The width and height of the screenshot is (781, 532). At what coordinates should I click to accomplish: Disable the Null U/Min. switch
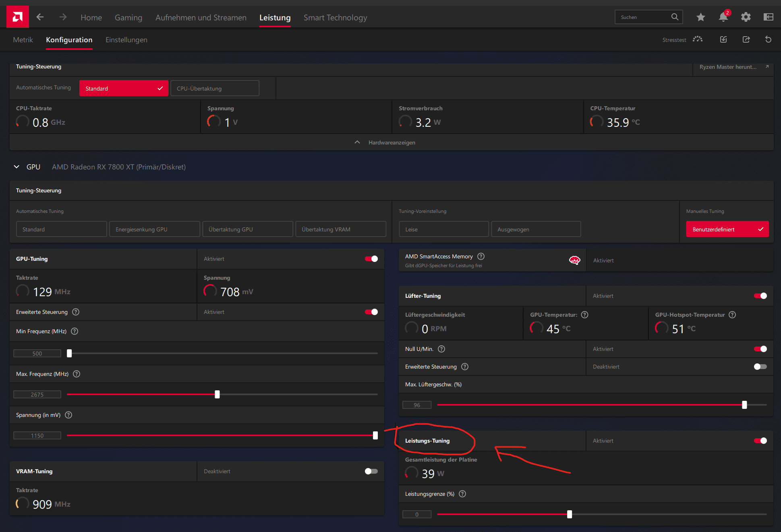pyautogui.click(x=760, y=349)
